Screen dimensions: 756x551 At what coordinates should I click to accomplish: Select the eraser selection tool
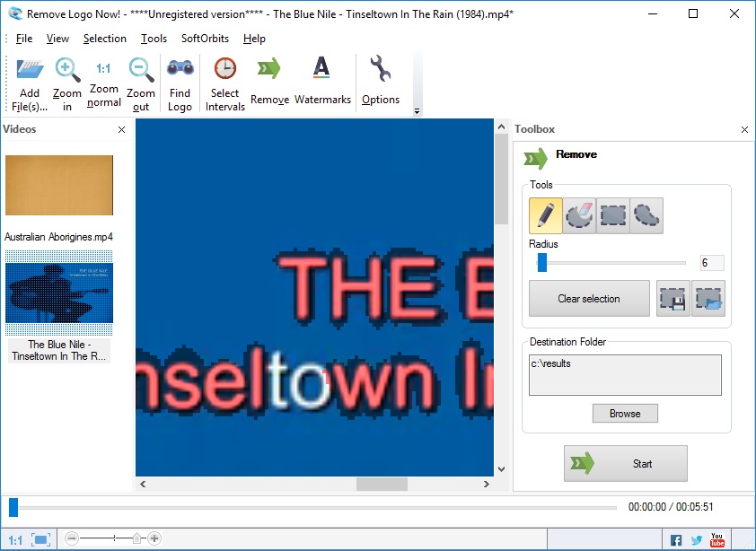579,215
